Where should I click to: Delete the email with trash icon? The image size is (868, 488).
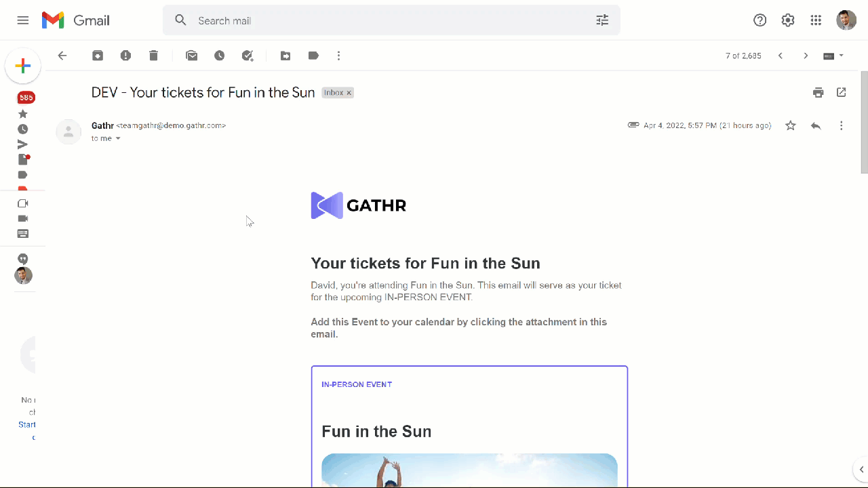coord(153,56)
